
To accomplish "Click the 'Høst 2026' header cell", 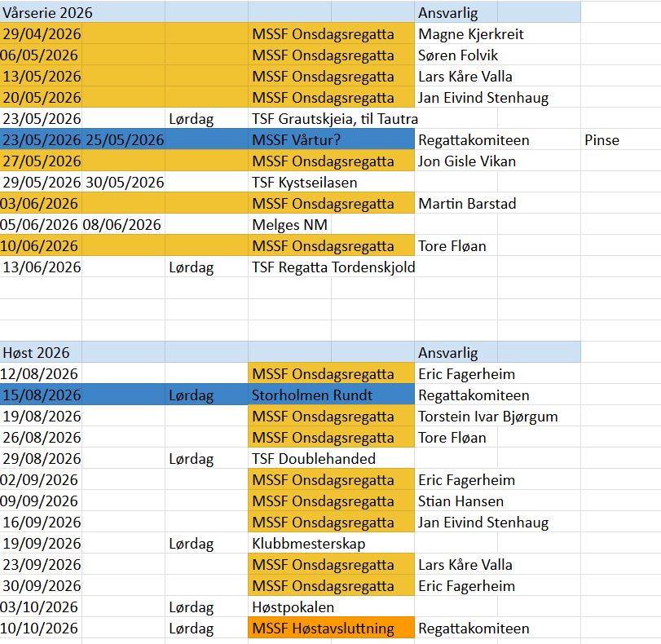I will [x=37, y=353].
